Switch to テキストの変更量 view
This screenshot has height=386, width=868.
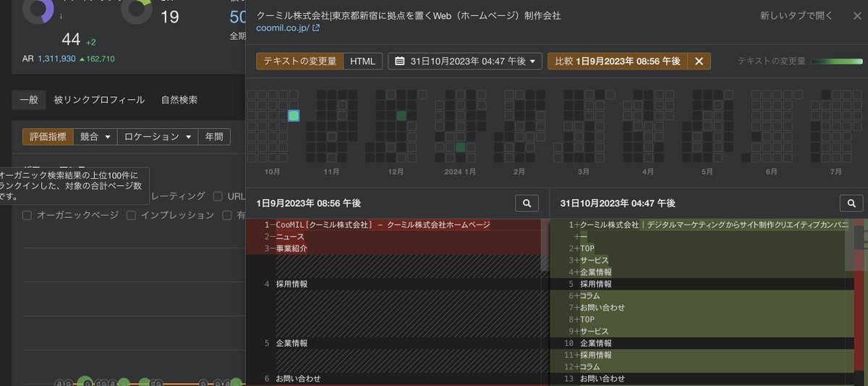[x=299, y=62]
